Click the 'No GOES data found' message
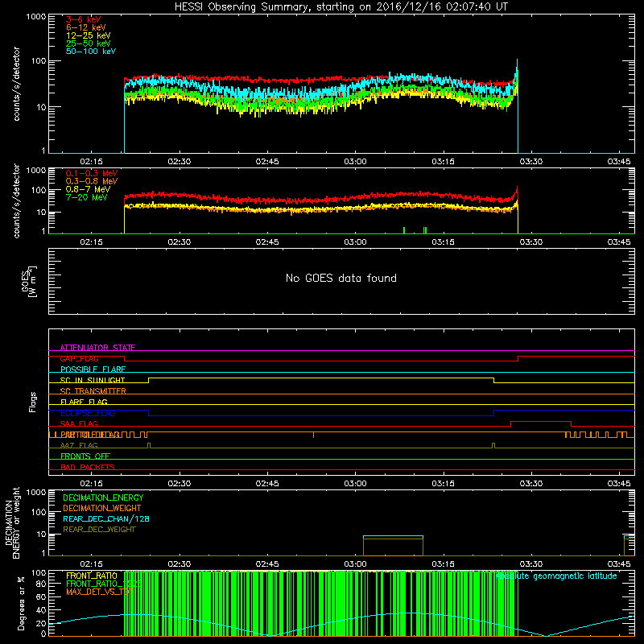Image resolution: width=644 pixels, height=644 pixels. (341, 278)
